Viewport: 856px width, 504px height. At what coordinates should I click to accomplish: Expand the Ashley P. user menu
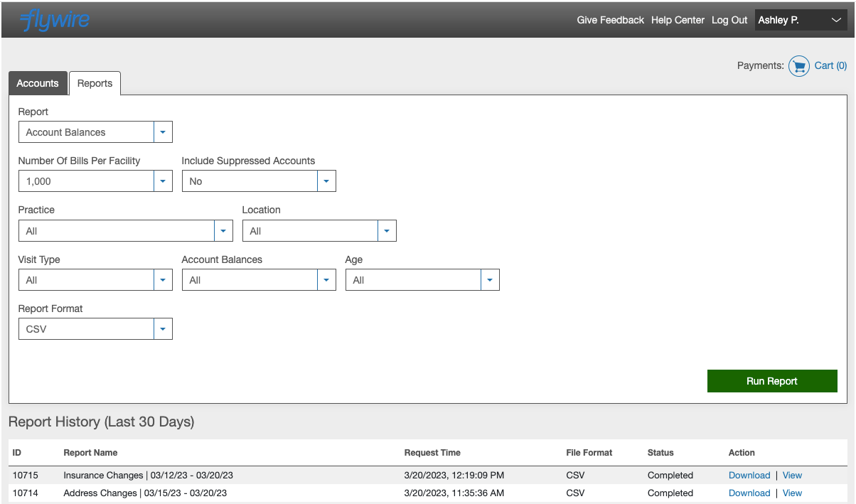800,20
